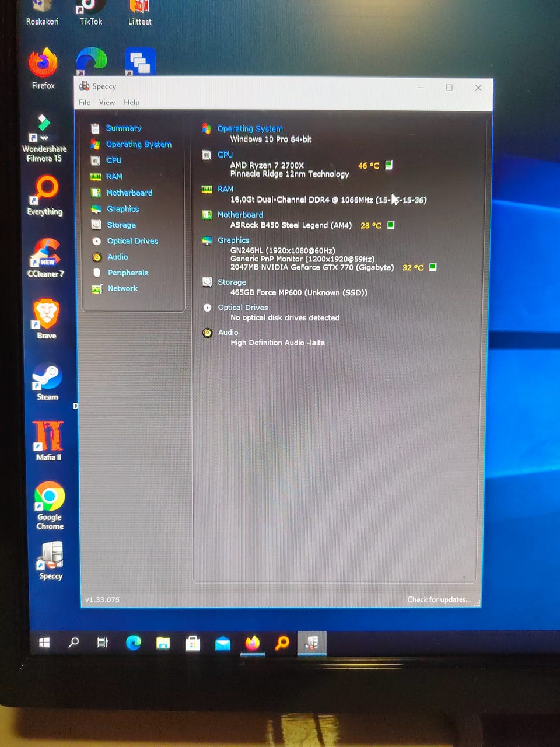Select RAM in the left sidebar

[114, 176]
